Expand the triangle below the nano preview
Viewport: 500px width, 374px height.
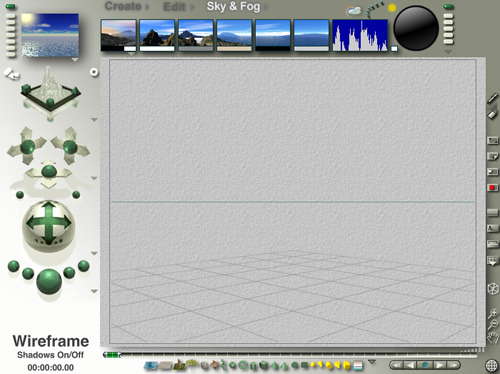(75, 60)
